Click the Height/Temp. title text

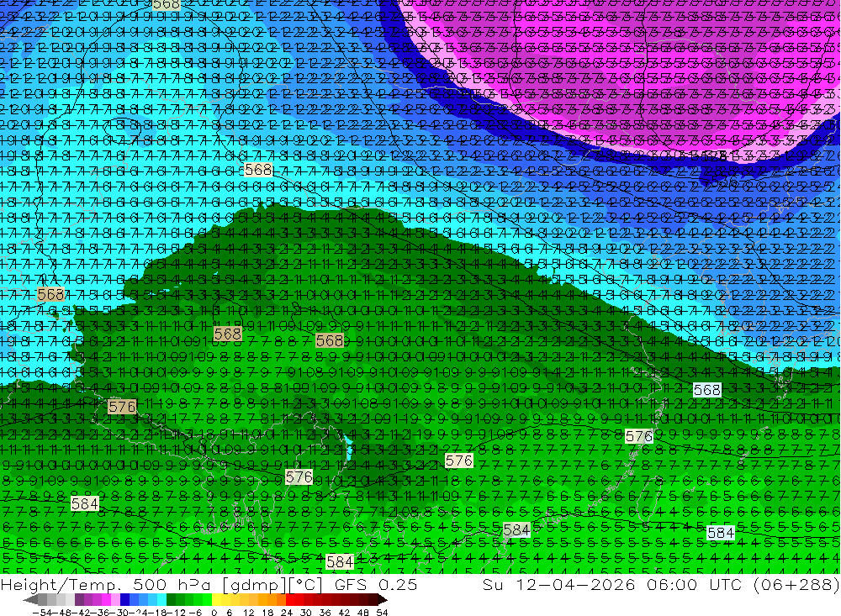click(61, 585)
